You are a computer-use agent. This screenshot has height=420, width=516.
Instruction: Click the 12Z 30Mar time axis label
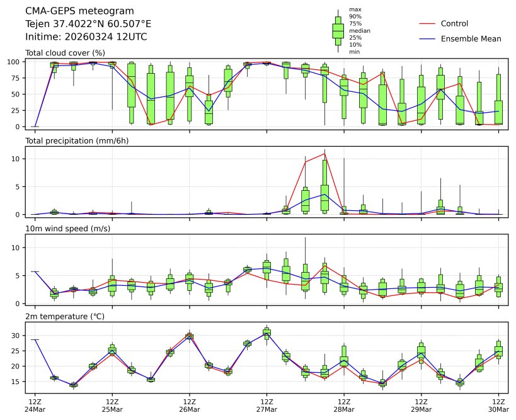point(498,405)
